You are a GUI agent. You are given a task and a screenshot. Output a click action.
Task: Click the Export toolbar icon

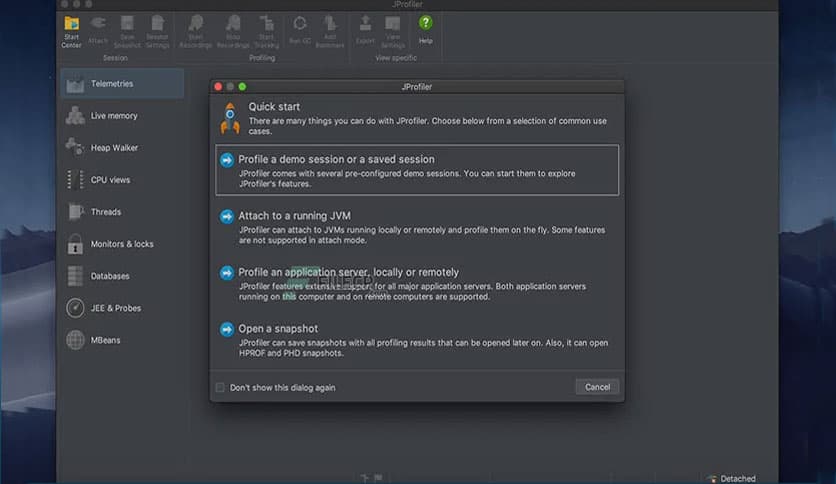click(365, 31)
